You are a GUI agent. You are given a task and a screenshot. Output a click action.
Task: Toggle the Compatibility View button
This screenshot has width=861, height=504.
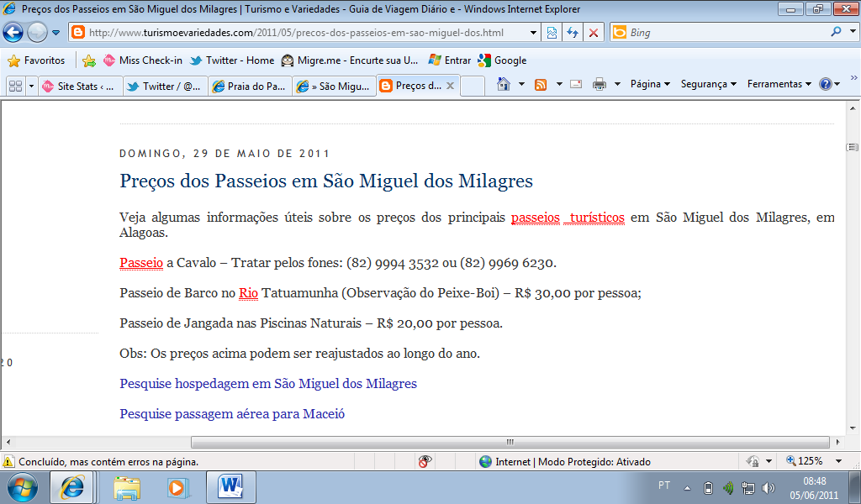coord(552,33)
